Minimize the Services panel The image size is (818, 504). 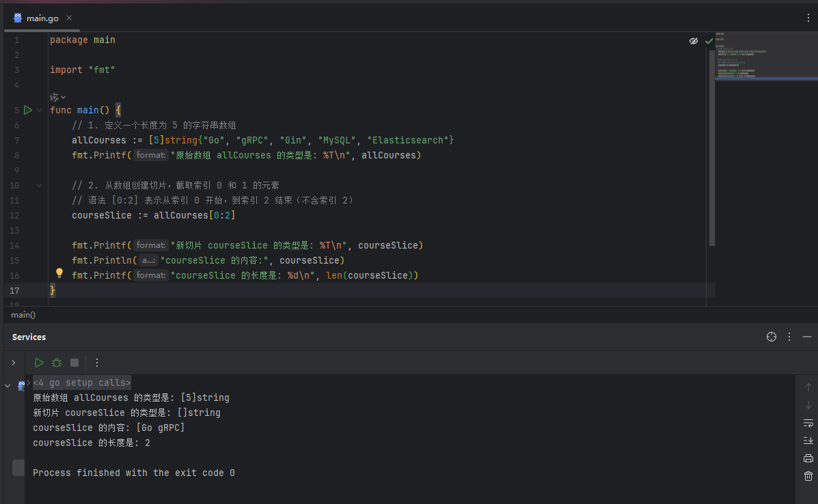(x=807, y=337)
